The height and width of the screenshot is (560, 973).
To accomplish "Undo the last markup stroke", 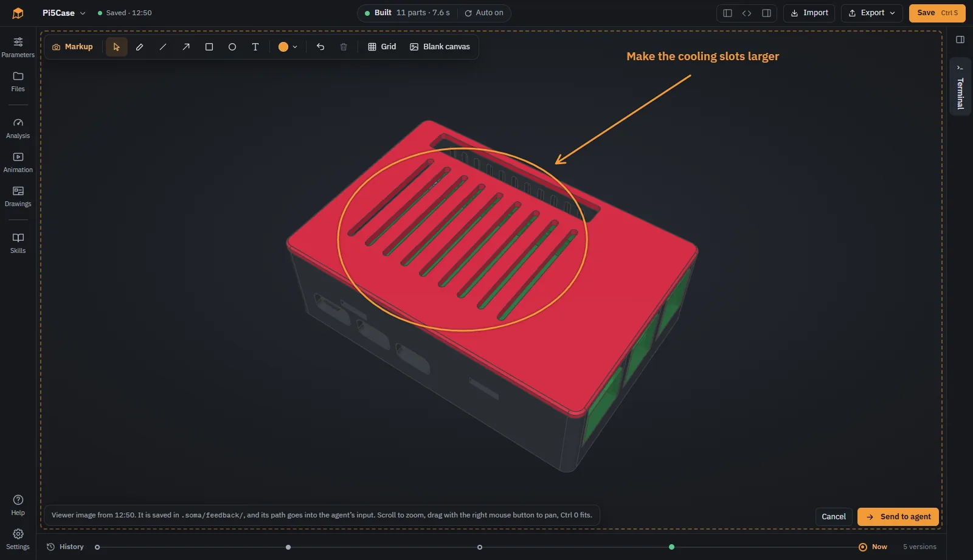I will point(320,47).
